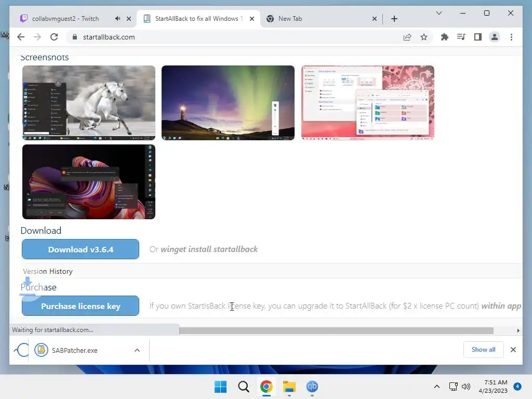Open the dark colorful swirl screenshot thumbnail
Viewport: 532px width, 399px height.
point(89,182)
